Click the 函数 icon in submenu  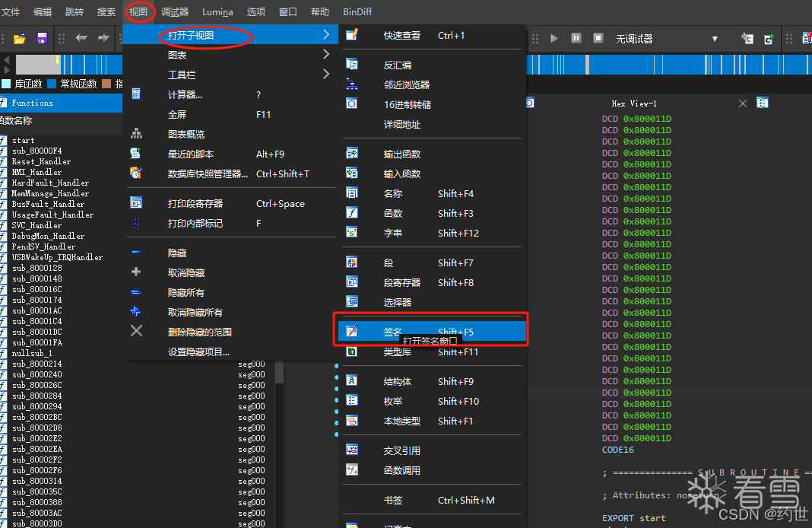tap(352, 212)
